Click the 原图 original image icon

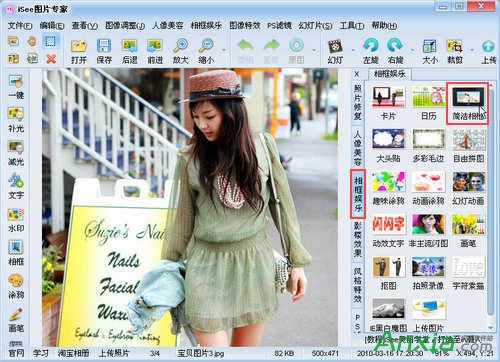[296, 51]
